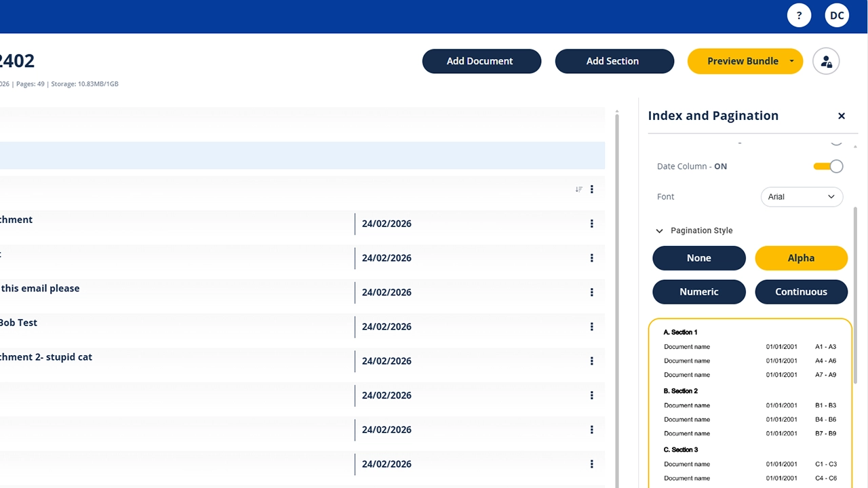Turn off the Date Column toggle
Viewport: 868px width, 488px height.
click(x=828, y=166)
